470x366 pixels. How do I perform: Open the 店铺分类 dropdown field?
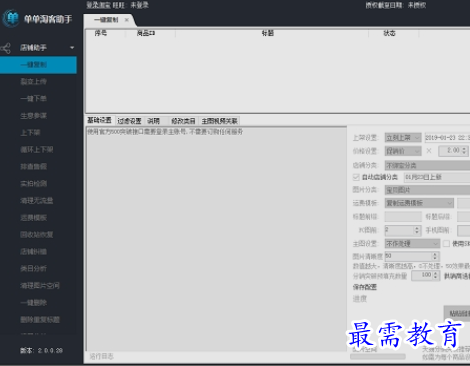(x=427, y=165)
